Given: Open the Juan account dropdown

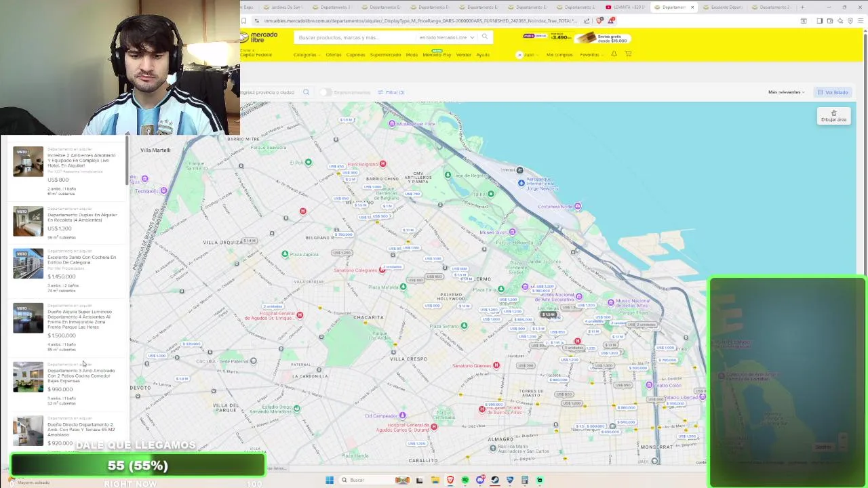Looking at the screenshot, I should 527,55.
